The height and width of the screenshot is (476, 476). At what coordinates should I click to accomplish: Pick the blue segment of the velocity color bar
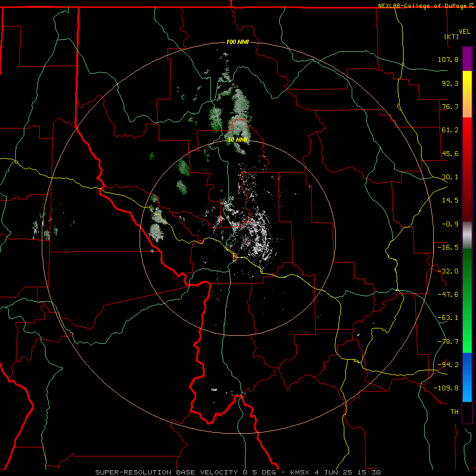tap(467, 377)
